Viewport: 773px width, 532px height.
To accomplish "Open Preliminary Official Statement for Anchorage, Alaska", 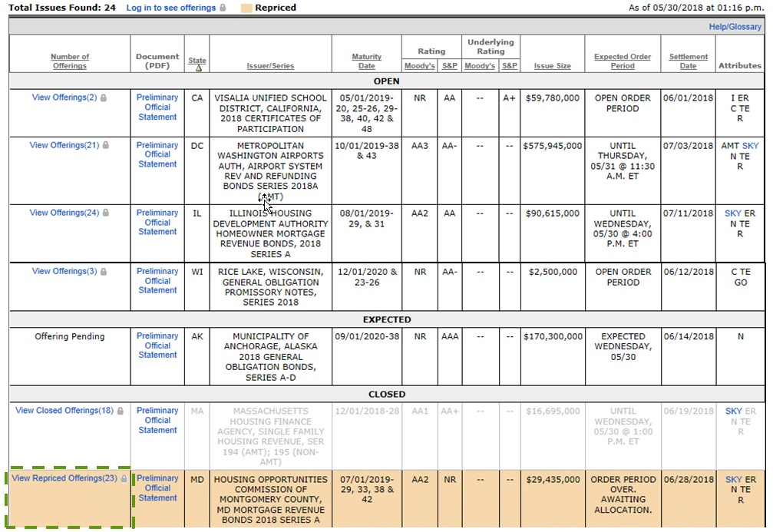I will [157, 345].
